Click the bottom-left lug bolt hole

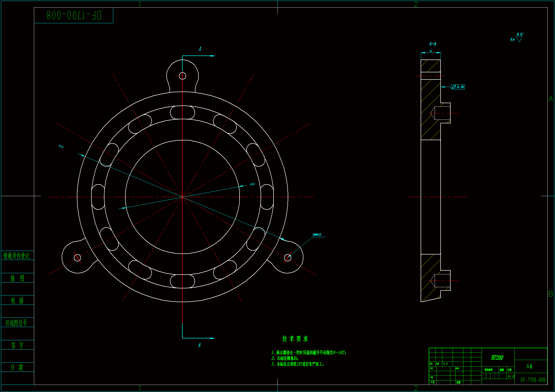tap(77, 258)
